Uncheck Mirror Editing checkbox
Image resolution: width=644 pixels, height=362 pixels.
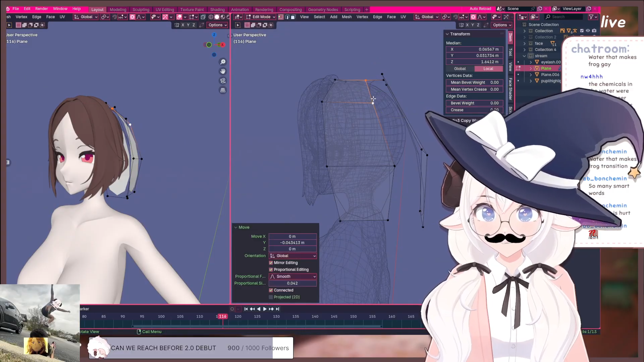point(271,263)
